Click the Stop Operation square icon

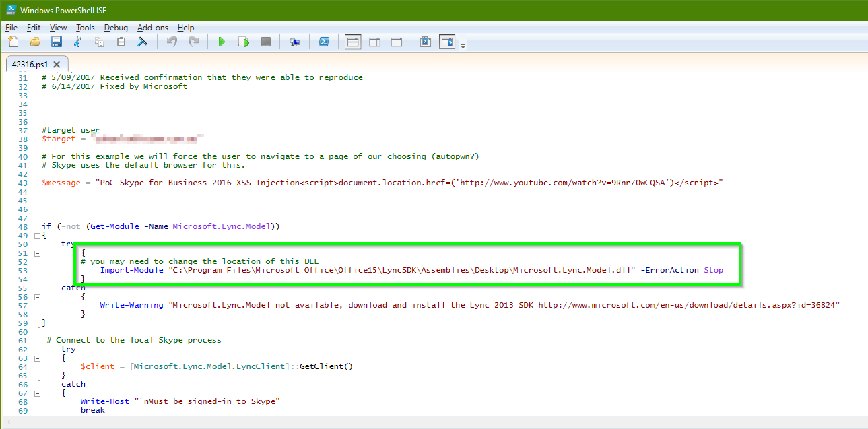coord(266,42)
